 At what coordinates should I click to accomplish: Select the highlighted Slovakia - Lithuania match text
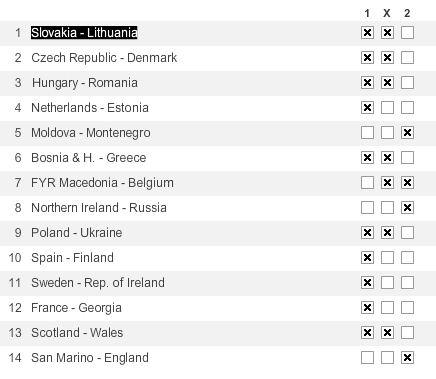tap(84, 33)
